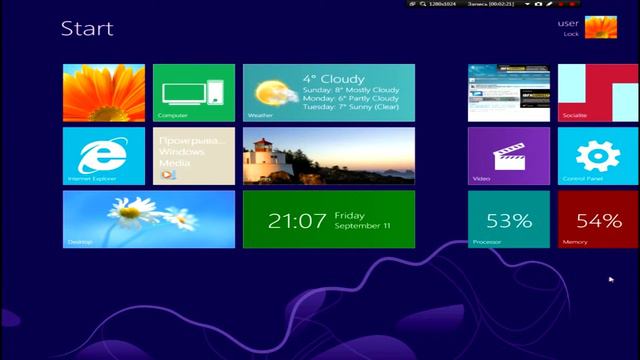The width and height of the screenshot is (640, 360).
Task: Launch Internet Explorer tile
Action: pyautogui.click(x=104, y=156)
